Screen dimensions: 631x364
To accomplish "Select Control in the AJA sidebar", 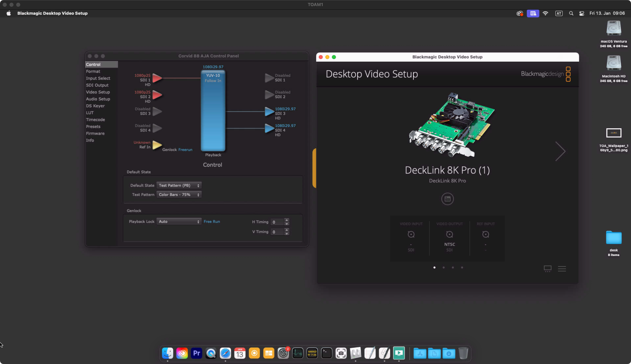I will [101, 65].
